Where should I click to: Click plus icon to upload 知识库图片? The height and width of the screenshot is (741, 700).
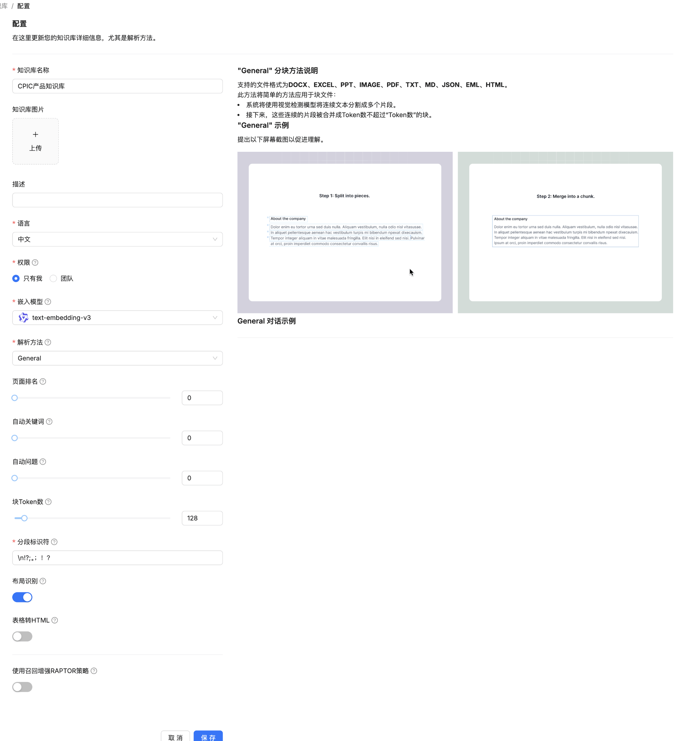click(x=35, y=134)
